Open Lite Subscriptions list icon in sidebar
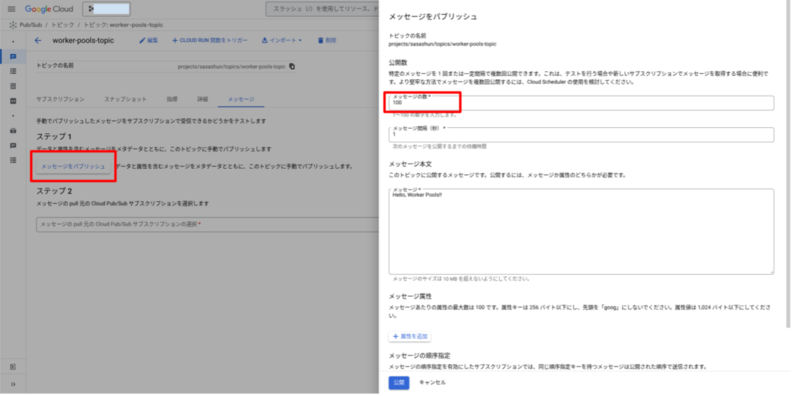Screen dimensions: 800x396 [13, 160]
